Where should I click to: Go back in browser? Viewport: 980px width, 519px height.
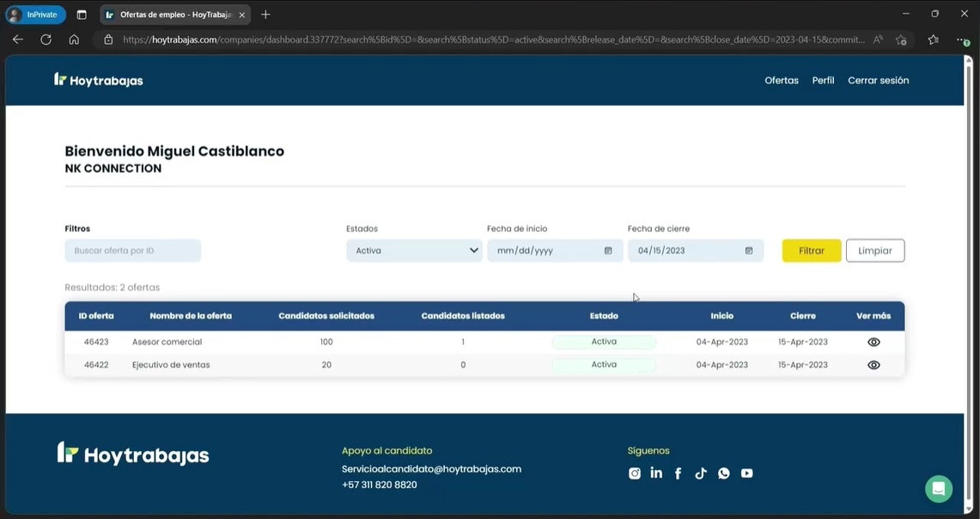coord(17,40)
